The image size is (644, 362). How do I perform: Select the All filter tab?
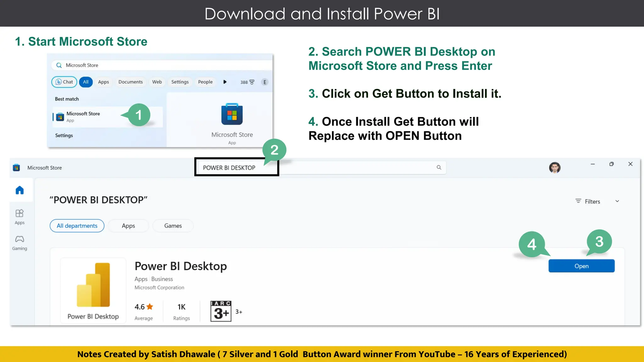86,82
